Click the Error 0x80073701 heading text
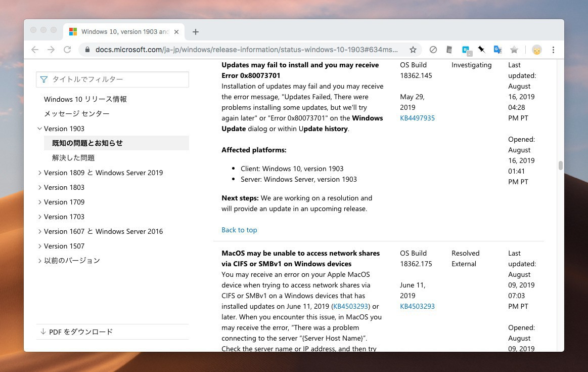Viewport: 588px width, 372px height. click(300, 70)
